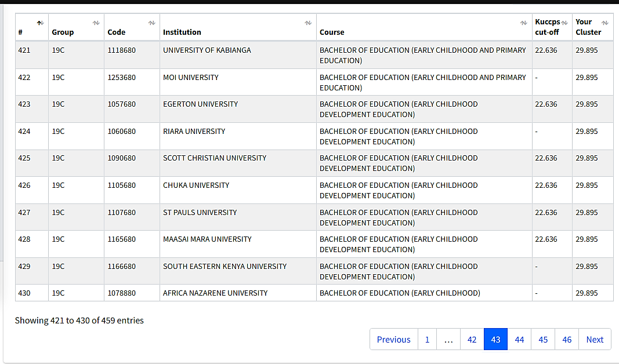Viewport: 619px width, 364px height.
Task: Sort table by the # column arrows
Action: click(40, 23)
